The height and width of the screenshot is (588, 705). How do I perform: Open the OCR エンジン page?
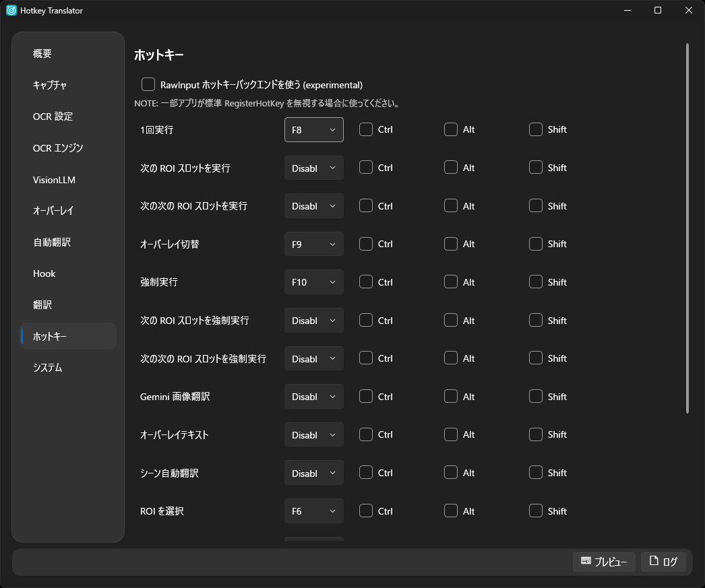coord(68,148)
